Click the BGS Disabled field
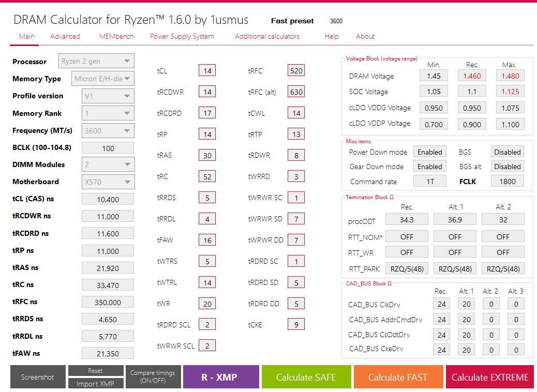 [x=507, y=152]
